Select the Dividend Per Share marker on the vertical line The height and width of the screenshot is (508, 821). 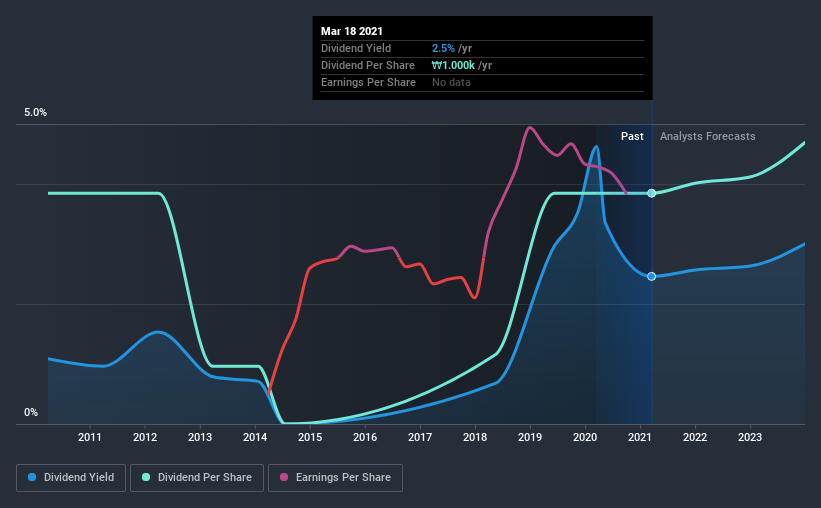click(x=651, y=193)
